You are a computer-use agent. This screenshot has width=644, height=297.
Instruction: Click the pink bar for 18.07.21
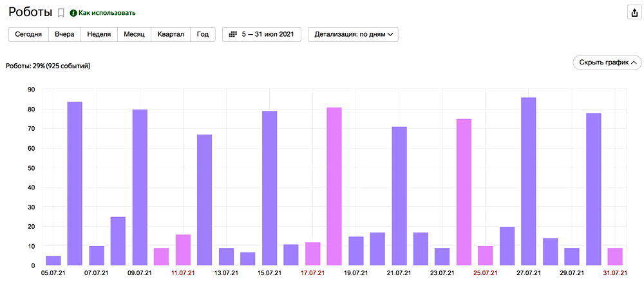point(334,187)
